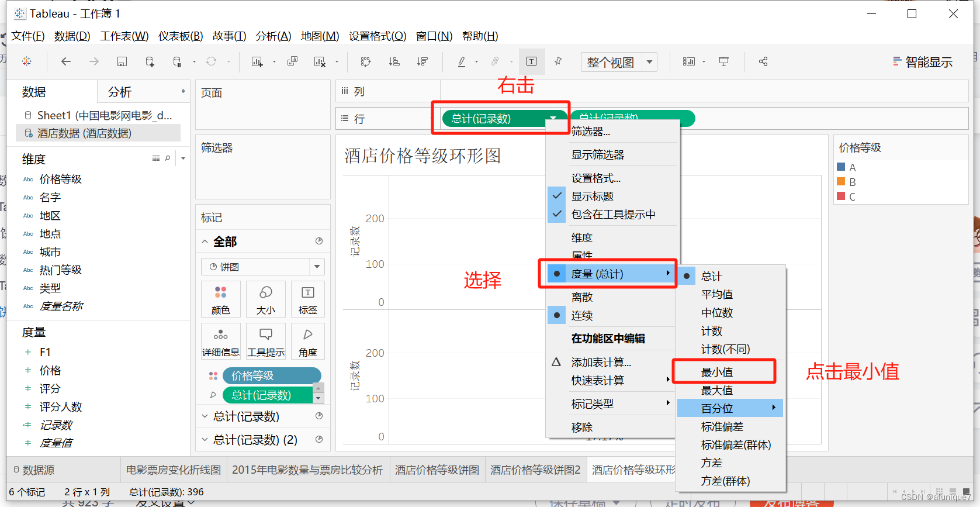Toggle 包含在工具提示中 check item

tap(613, 214)
